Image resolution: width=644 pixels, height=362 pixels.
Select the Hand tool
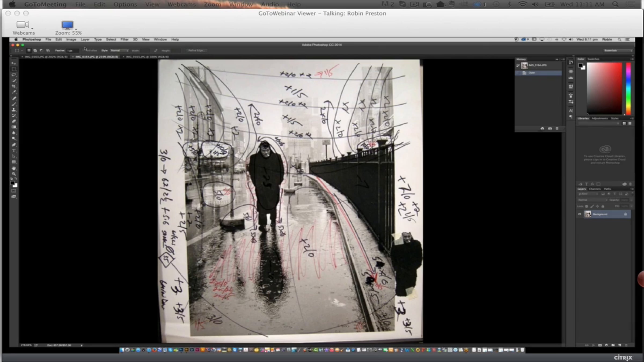tap(14, 168)
